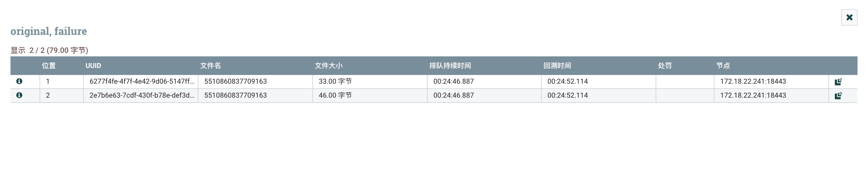Sort by UUID column header
The width and height of the screenshot is (868, 179).
click(x=93, y=66)
